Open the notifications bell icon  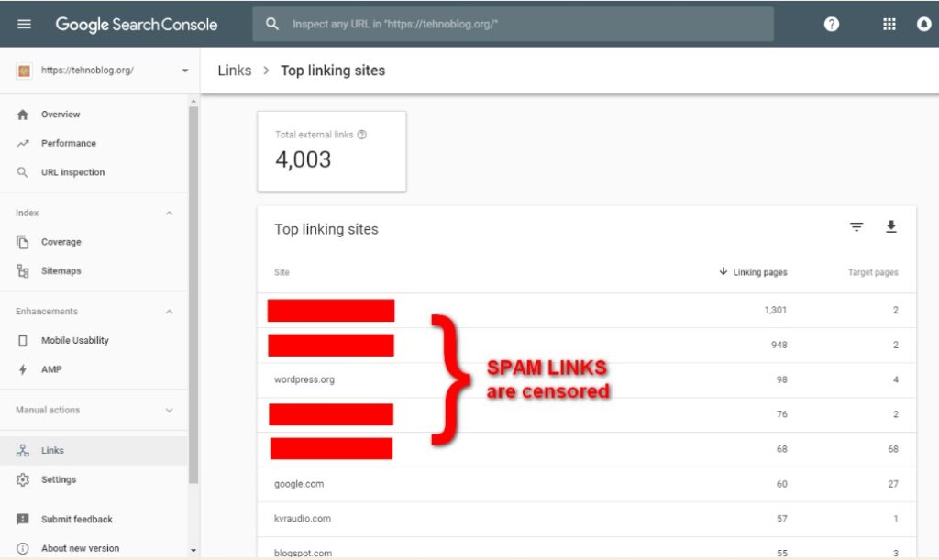[924, 24]
